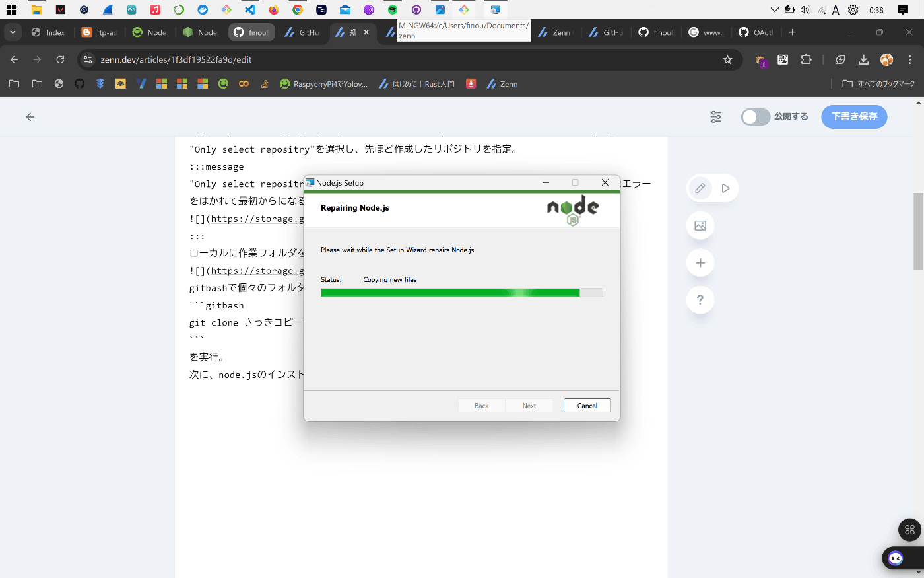Click the browser back arrow
Screen dimensions: 924x578
[x=14, y=59]
